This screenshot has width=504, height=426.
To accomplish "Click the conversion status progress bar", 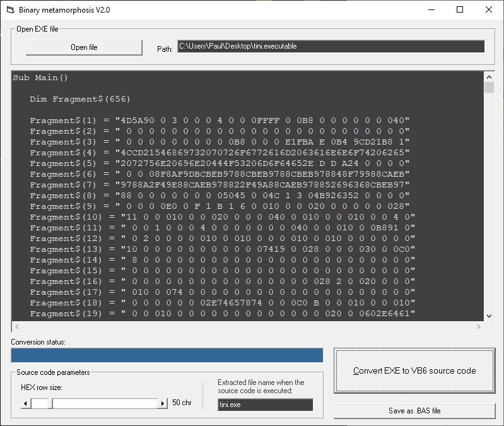I will point(167,355).
